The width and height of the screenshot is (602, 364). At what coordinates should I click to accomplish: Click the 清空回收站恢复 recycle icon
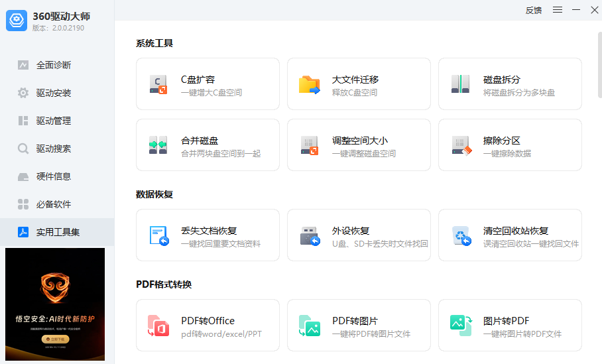[461, 236]
